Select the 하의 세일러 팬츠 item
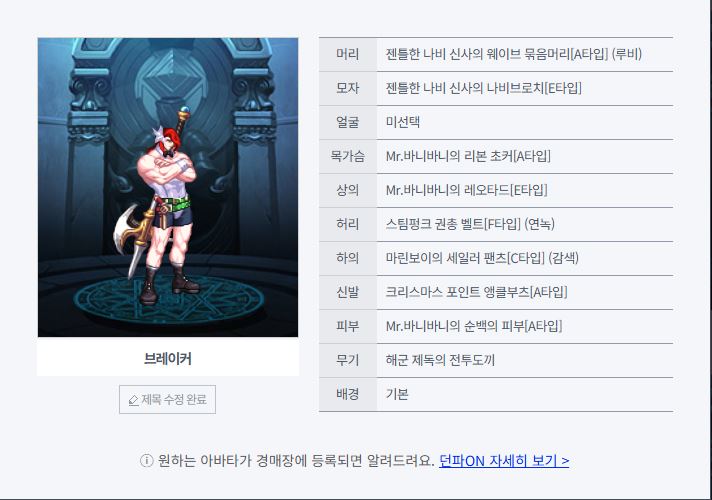This screenshot has height=500, width=712. [482, 258]
